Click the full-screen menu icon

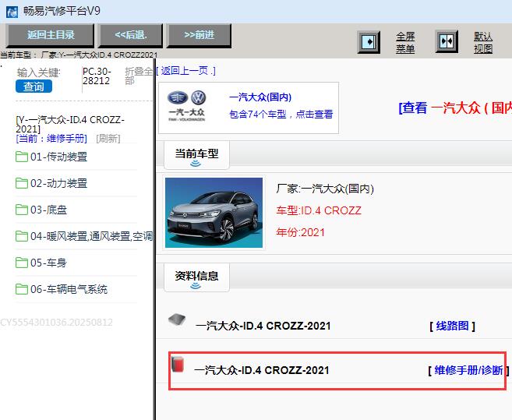(x=369, y=42)
